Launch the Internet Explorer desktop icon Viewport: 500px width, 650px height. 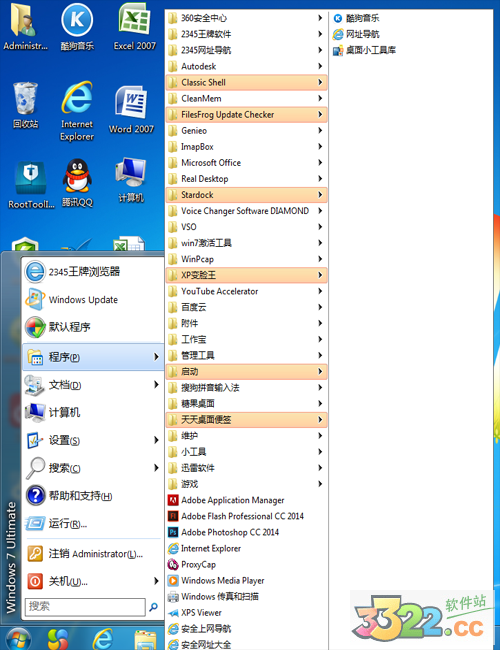[x=77, y=111]
